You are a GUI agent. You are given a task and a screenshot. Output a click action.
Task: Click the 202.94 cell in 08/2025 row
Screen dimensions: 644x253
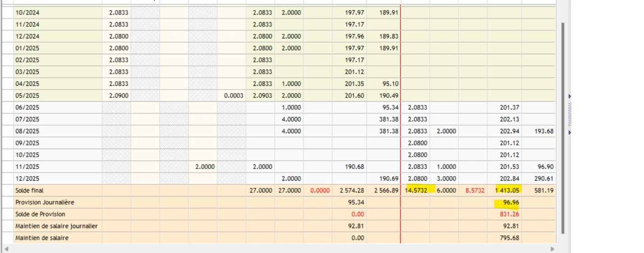505,131
